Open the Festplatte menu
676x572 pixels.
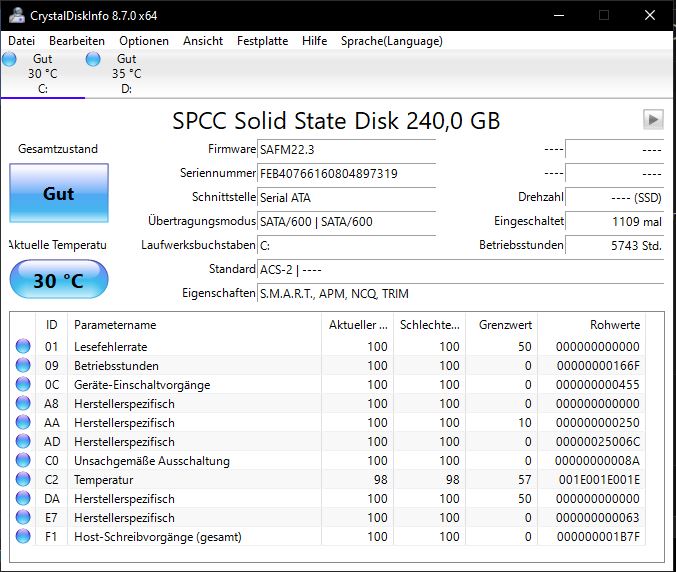(262, 41)
